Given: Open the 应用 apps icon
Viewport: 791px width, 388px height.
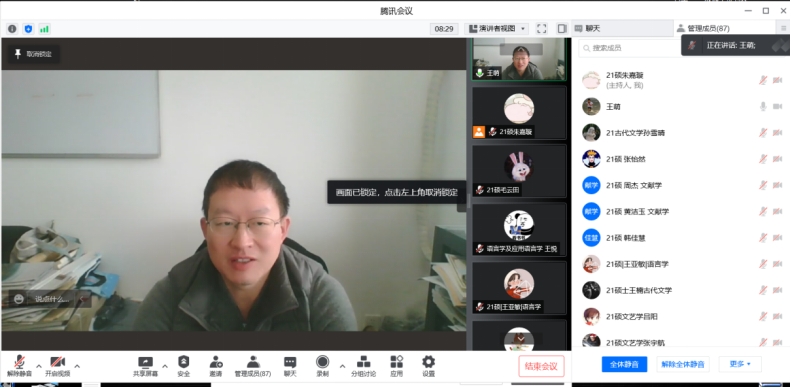Looking at the screenshot, I should [x=397, y=362].
